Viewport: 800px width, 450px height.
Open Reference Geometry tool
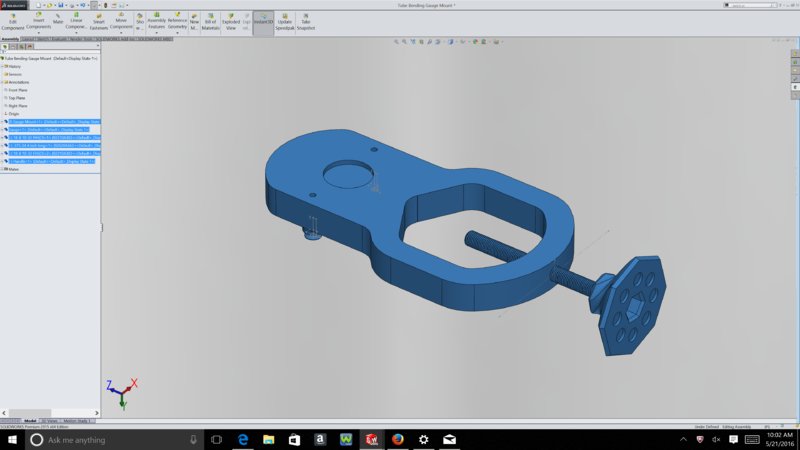coord(177,20)
